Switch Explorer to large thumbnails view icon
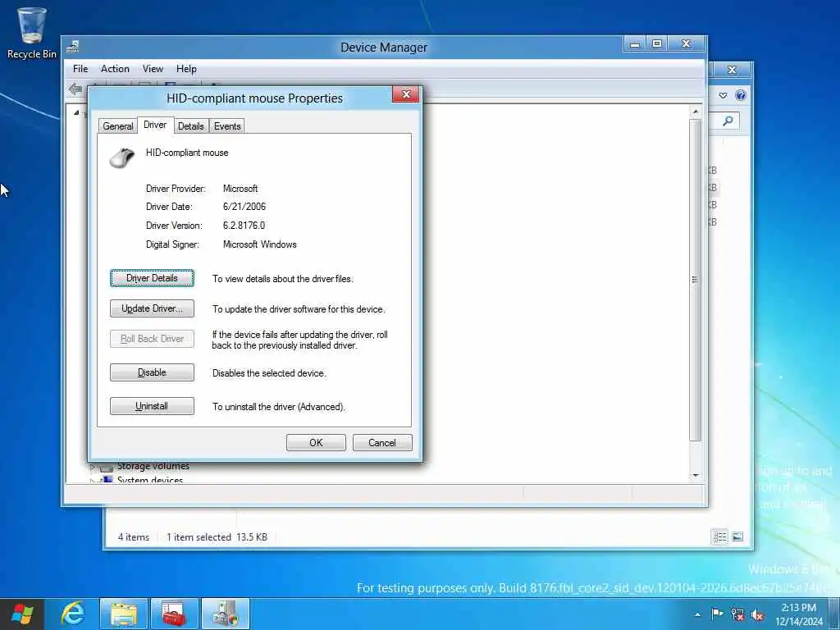Screen dimensions: 840x630 [x=737, y=536]
